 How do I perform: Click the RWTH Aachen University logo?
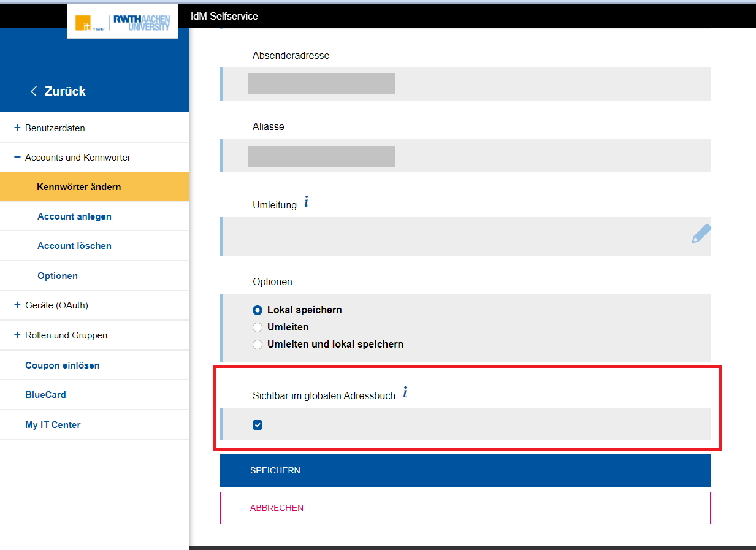click(142, 23)
